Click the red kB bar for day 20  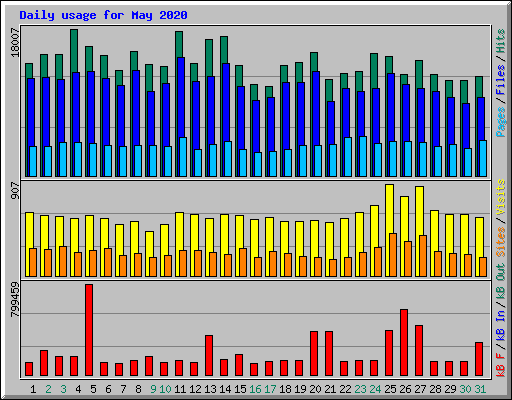(314, 354)
